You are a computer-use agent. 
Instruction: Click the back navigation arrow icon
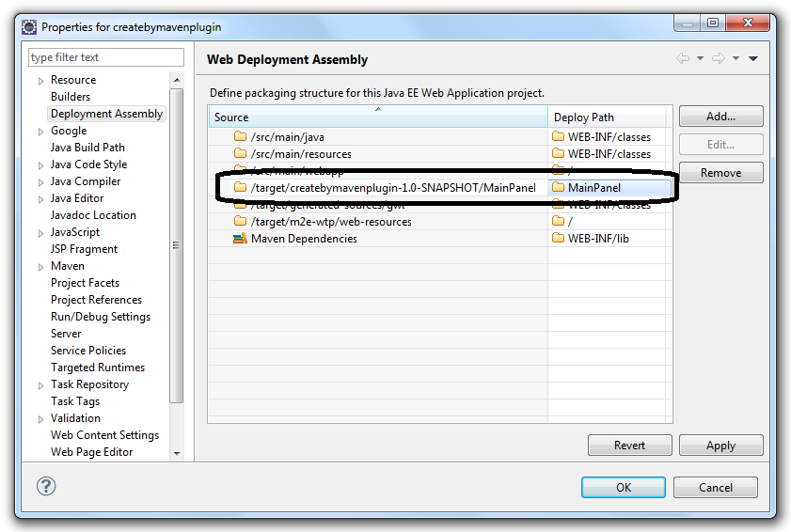click(x=683, y=58)
